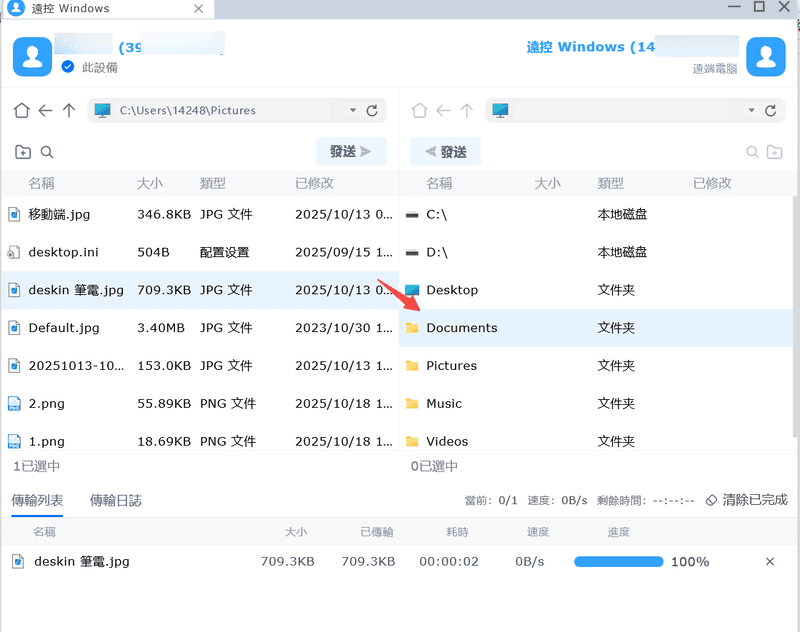Go back in remote file panel
The width and height of the screenshot is (800, 632).
coord(443,110)
